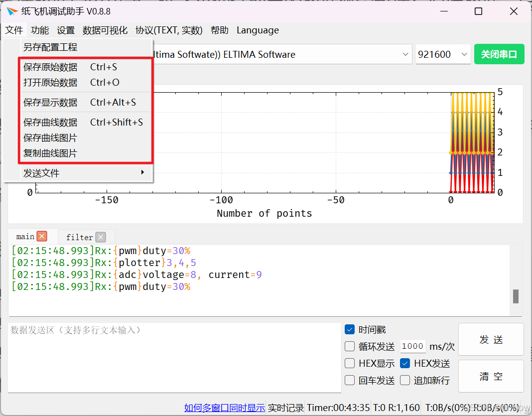Click the Timer:00:43:35 status text
The image size is (532, 416).
[x=338, y=408]
